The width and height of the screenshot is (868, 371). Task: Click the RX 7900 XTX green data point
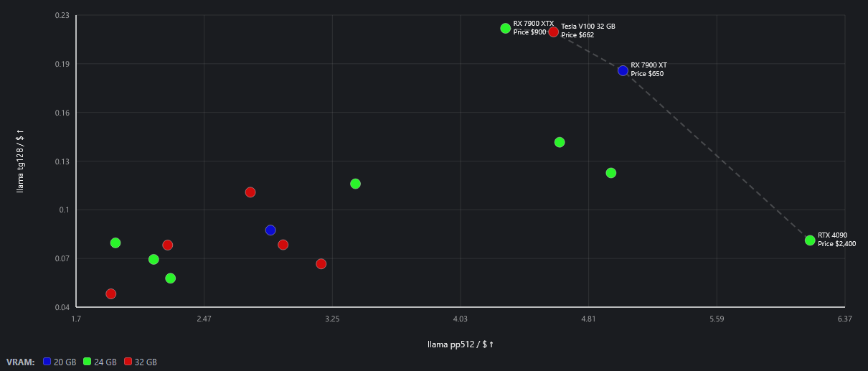tap(506, 29)
